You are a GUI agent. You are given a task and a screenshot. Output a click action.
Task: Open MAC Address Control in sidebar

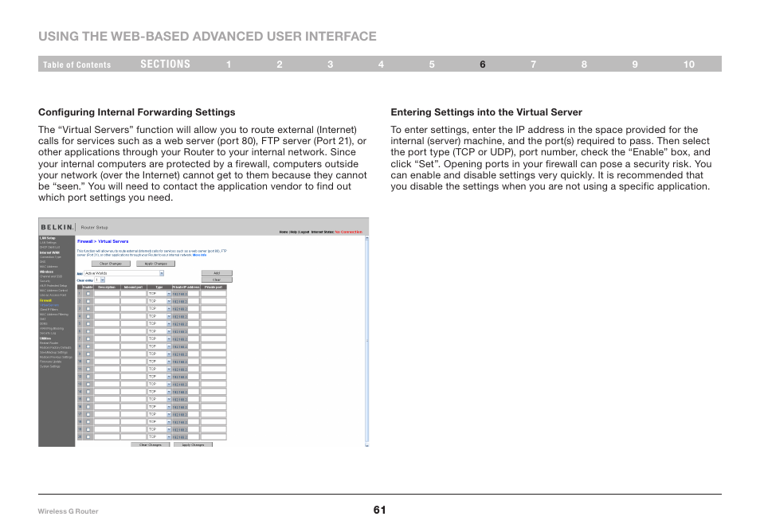pos(54,290)
